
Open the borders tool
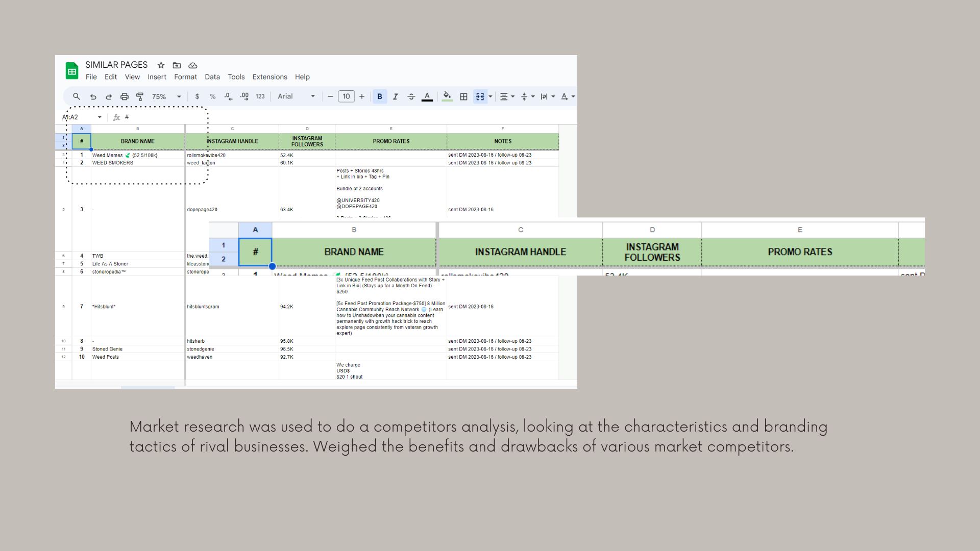click(463, 96)
